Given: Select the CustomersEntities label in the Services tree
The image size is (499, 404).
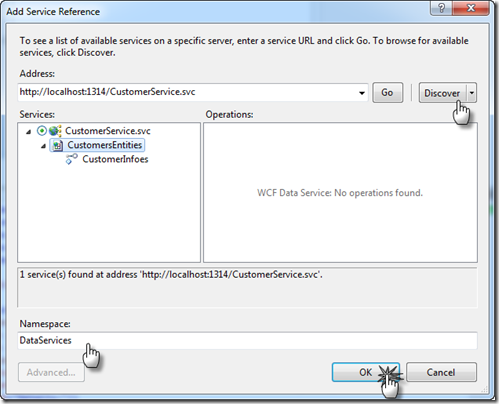Looking at the screenshot, I should click(105, 145).
